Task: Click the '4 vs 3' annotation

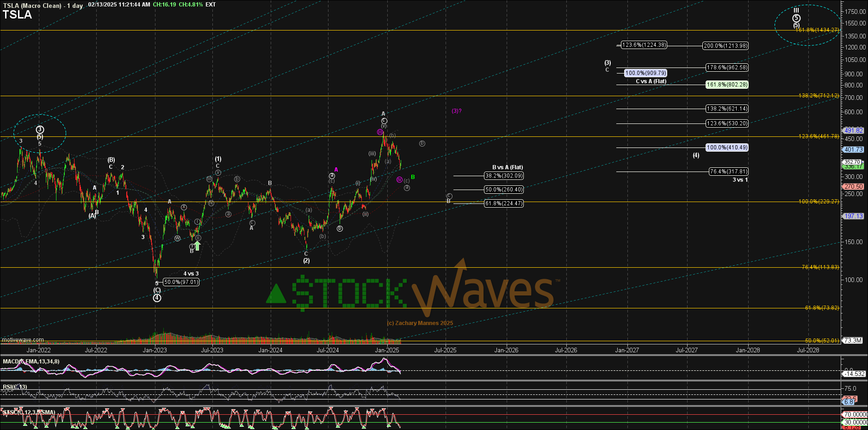Action: coord(191,274)
